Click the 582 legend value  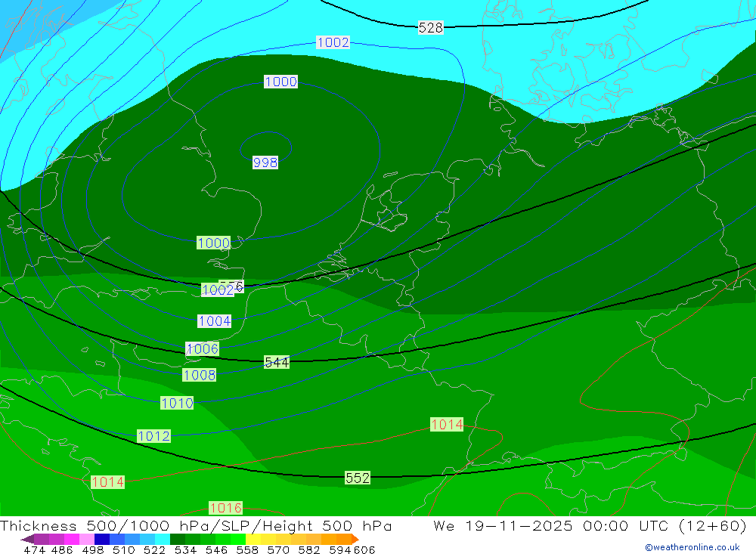pyautogui.click(x=309, y=549)
